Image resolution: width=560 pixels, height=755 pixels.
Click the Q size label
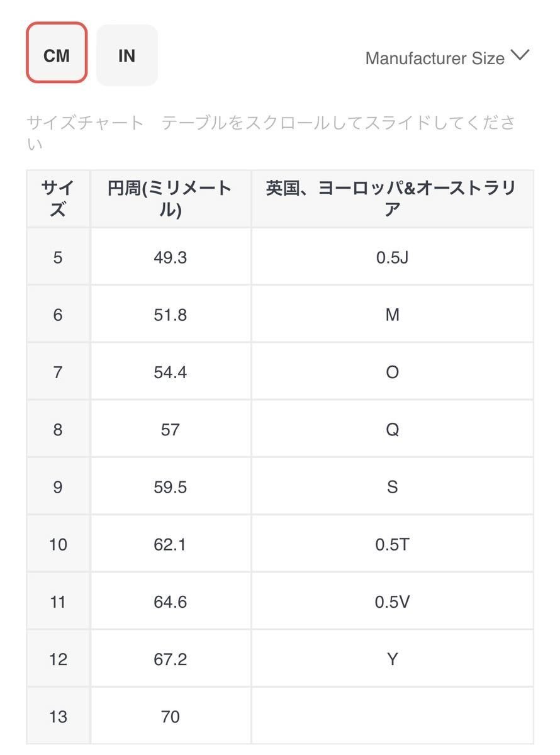(392, 429)
